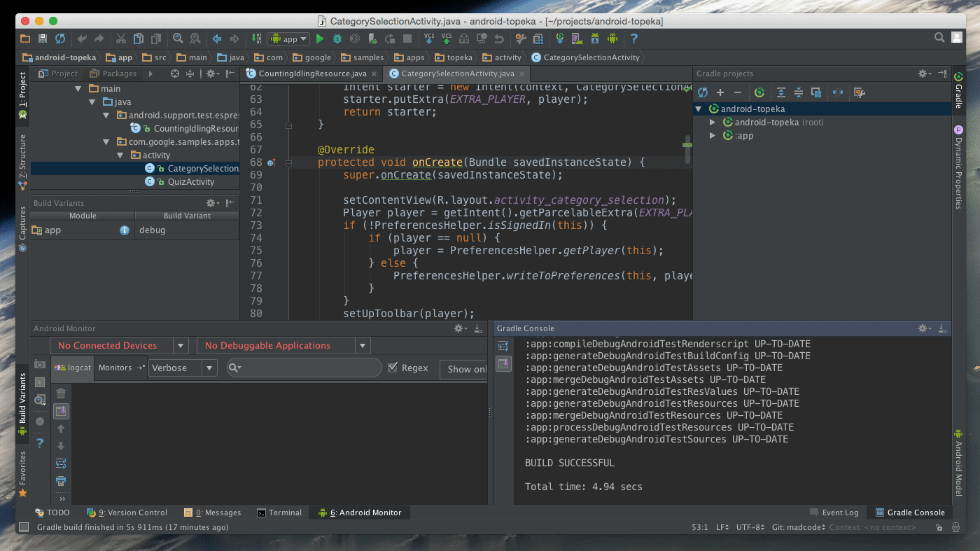980x551 pixels.
Task: Open Gradle settings wrench icon
Action: pyautogui.click(x=860, y=92)
